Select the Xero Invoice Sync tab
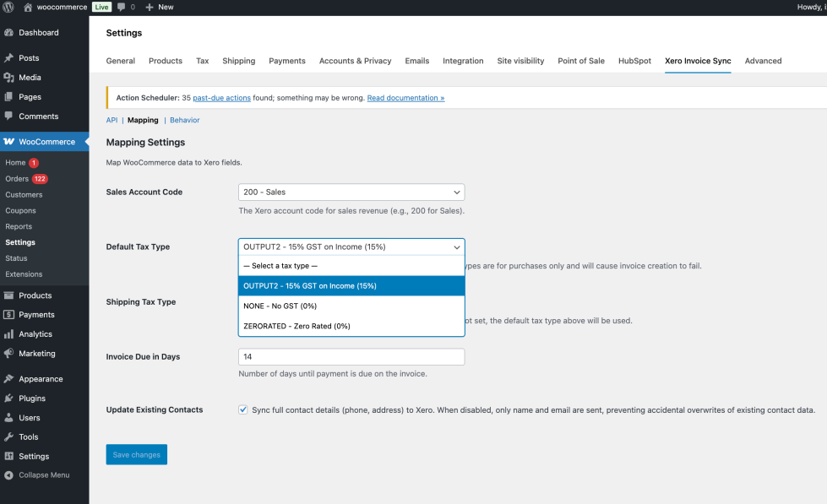827x504 pixels. (698, 61)
